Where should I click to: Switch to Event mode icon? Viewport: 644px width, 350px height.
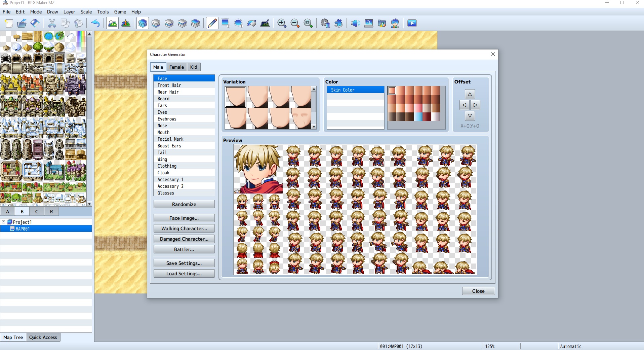tap(126, 23)
